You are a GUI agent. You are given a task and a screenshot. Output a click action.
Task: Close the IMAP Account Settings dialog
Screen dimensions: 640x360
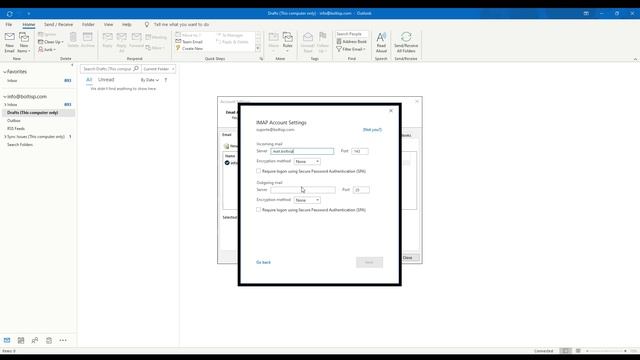pos(391,111)
